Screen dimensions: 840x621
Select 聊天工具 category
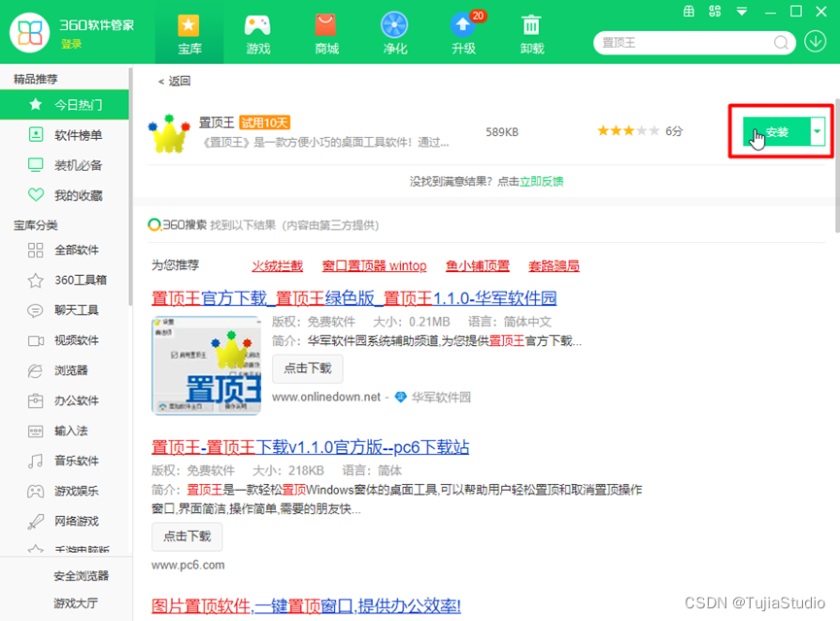point(64,310)
